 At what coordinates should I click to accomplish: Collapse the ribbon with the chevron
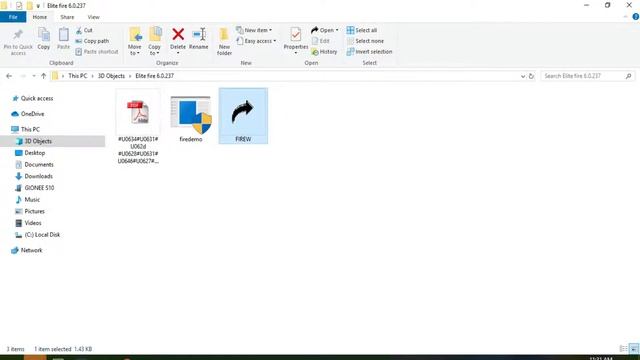click(x=626, y=17)
